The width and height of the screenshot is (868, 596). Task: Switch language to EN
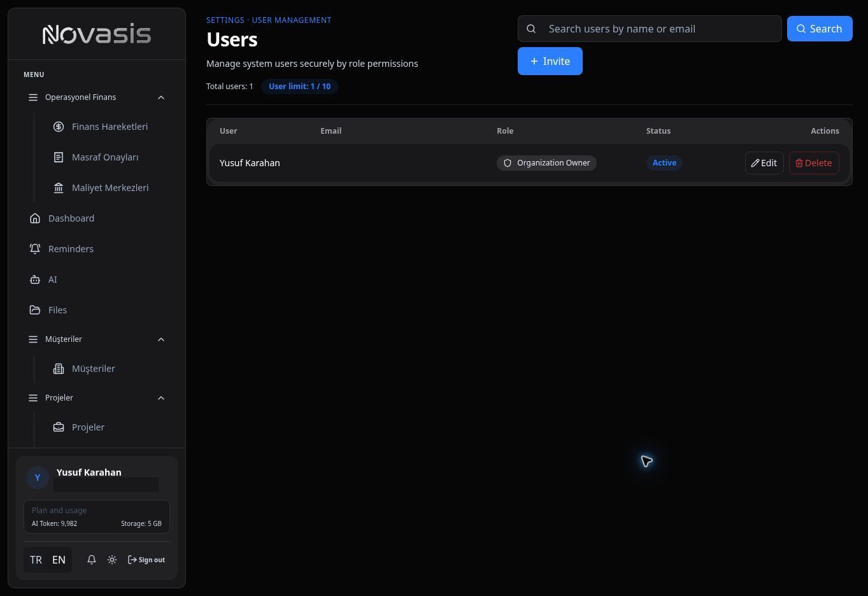click(x=59, y=560)
